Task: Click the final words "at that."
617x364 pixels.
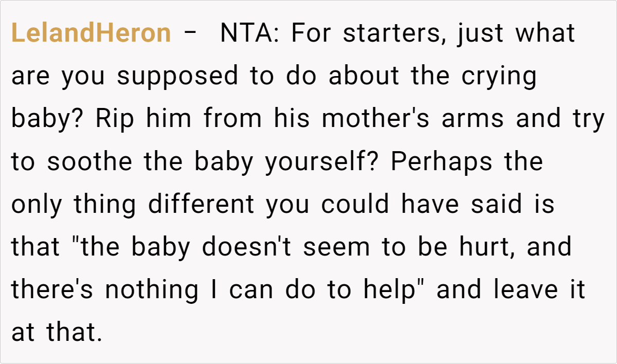Action: tap(54, 333)
